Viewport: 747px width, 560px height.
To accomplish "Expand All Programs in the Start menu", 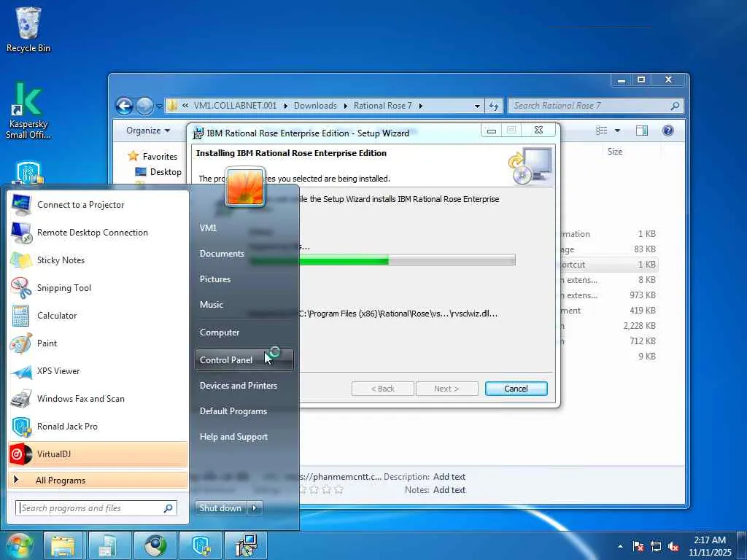I will [x=98, y=480].
